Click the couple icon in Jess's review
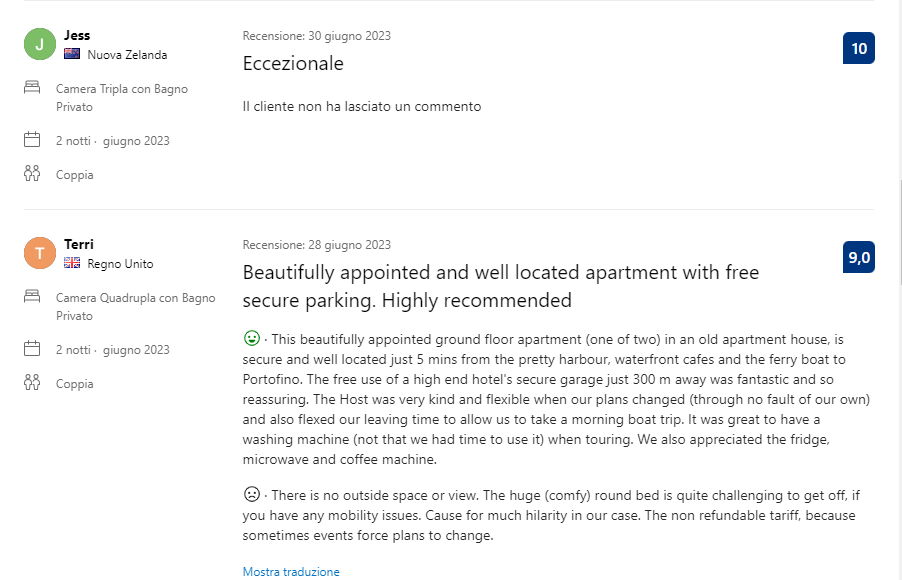The height and width of the screenshot is (580, 902). (x=32, y=173)
